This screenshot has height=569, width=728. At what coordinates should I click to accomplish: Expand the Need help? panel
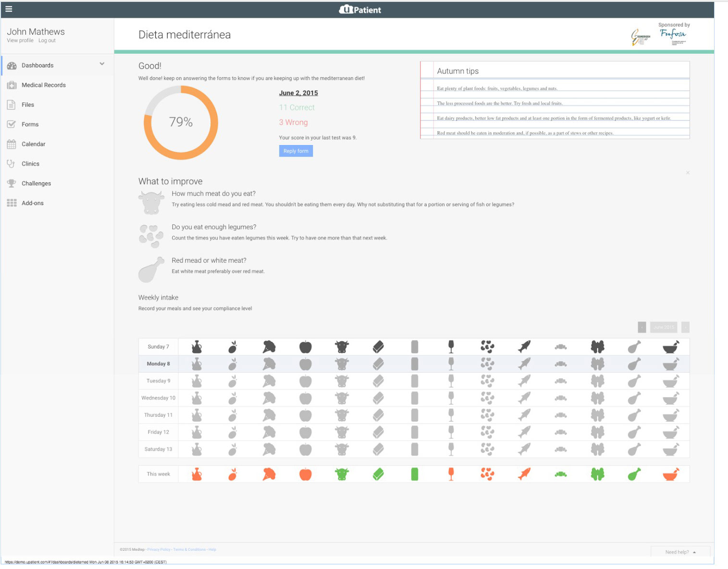tap(680, 552)
